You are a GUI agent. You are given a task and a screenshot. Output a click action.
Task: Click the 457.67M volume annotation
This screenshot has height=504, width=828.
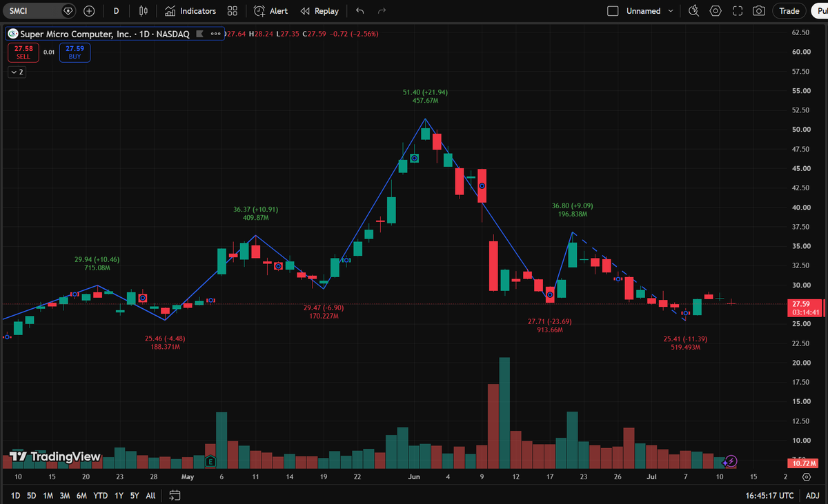[x=426, y=101]
